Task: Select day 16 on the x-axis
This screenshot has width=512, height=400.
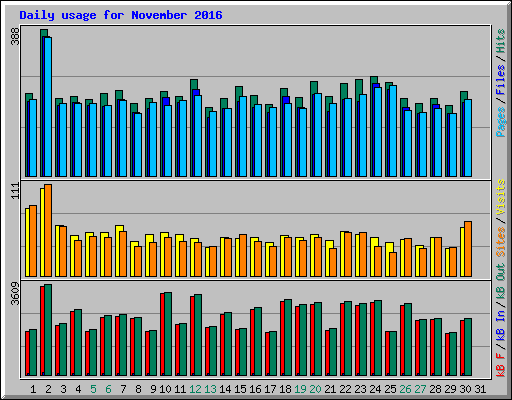Action: point(255,389)
